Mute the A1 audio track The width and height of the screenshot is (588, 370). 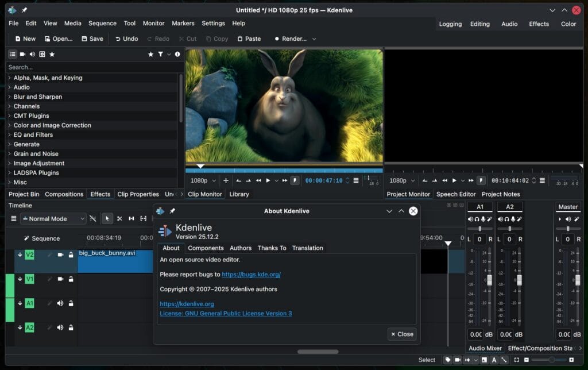point(60,303)
